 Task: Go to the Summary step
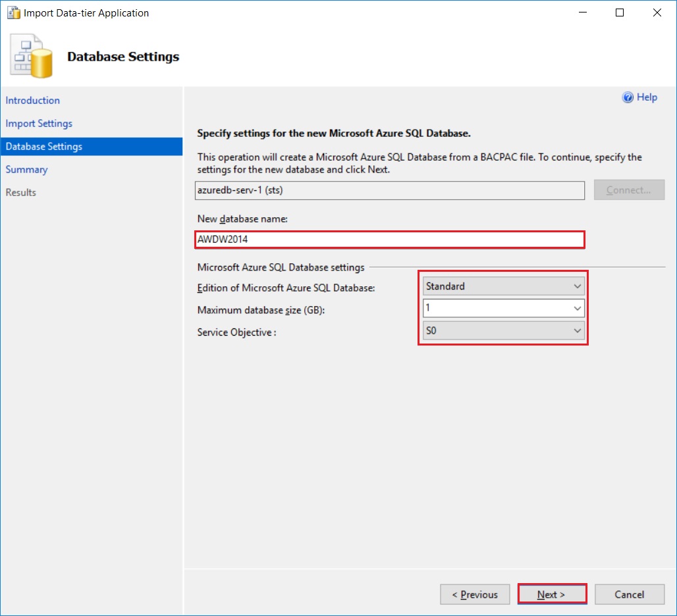[x=27, y=170]
